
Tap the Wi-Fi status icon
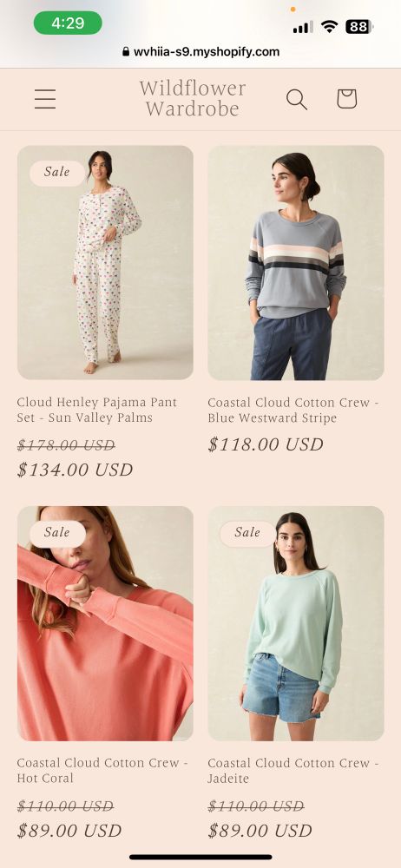coord(330,27)
